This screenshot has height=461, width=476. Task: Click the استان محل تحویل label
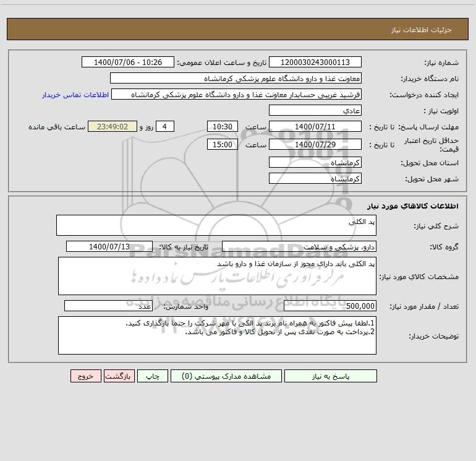pos(430,163)
